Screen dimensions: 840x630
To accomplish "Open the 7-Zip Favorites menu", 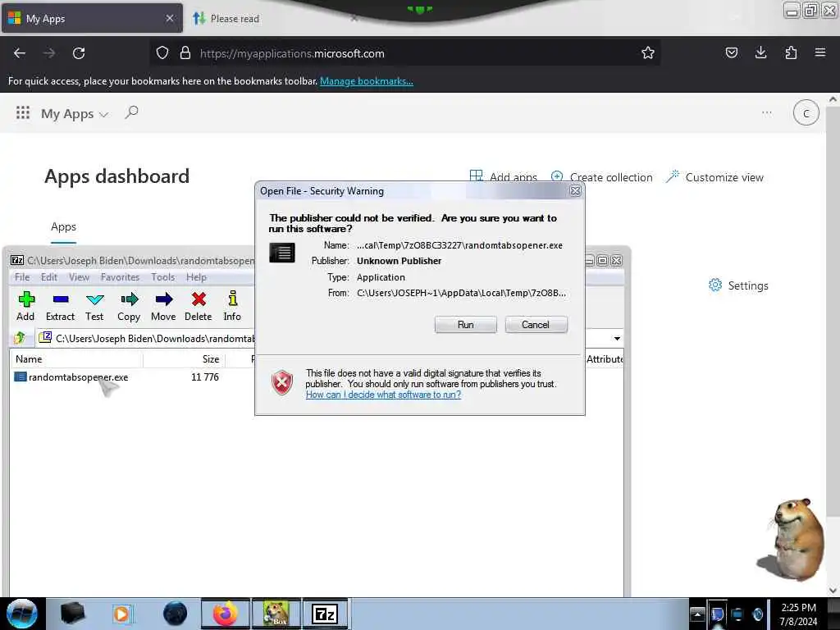I will click(120, 277).
